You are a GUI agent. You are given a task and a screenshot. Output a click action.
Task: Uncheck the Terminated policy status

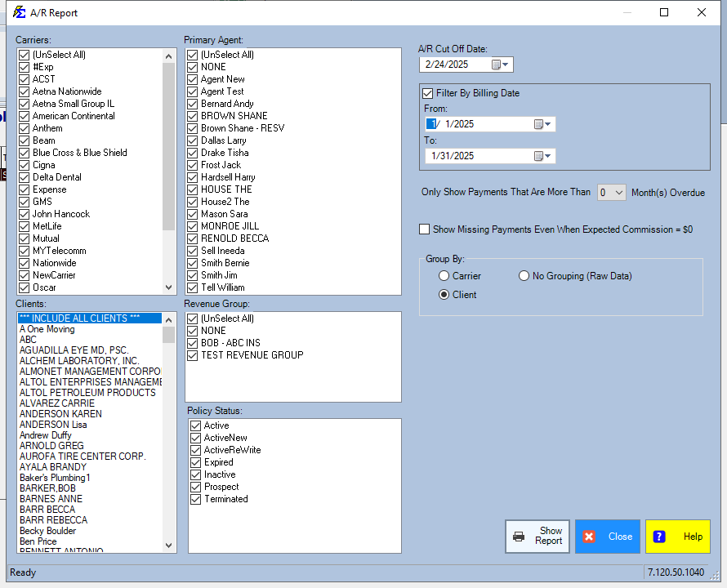195,499
